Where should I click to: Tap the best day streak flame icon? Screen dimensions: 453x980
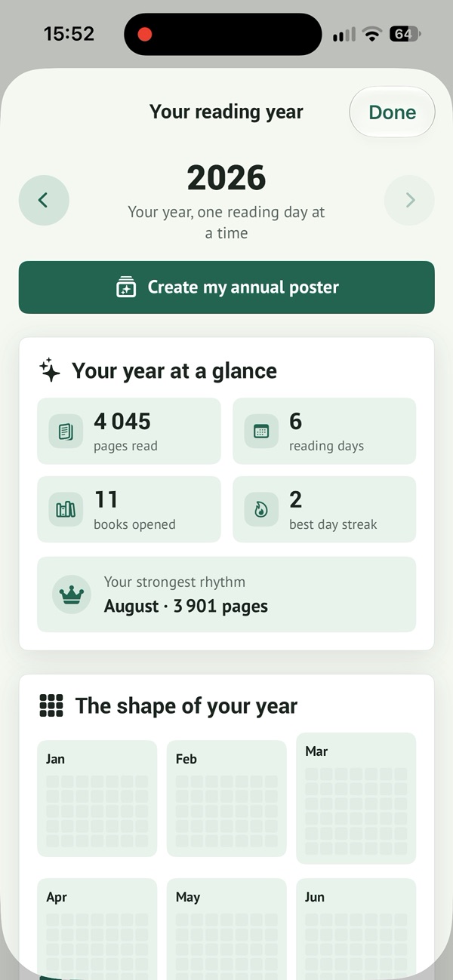[x=261, y=510]
